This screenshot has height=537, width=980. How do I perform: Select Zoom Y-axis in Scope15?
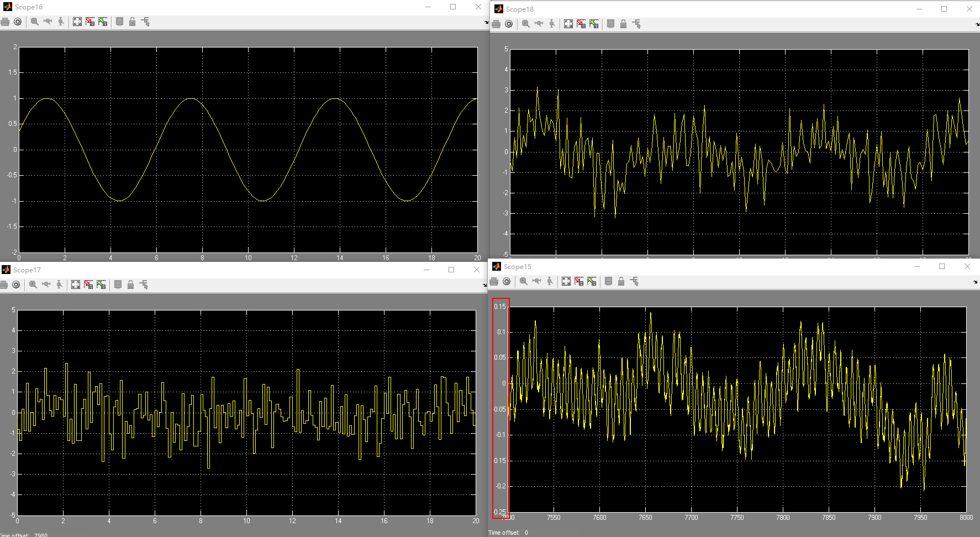click(550, 281)
